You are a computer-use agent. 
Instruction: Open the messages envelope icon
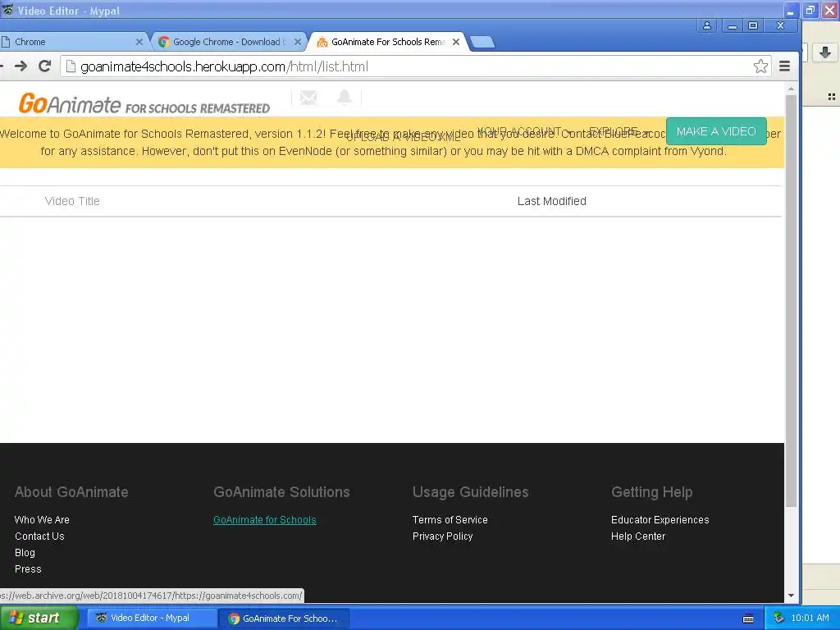point(308,98)
